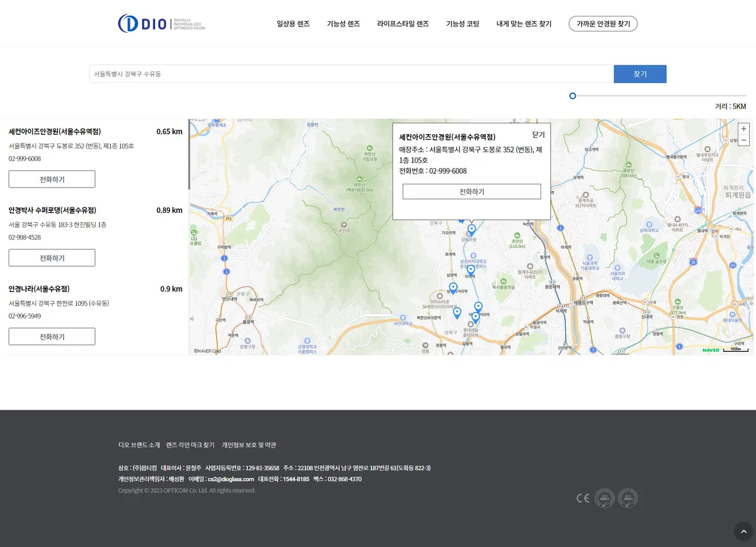This screenshot has height=547, width=756.
Task: Open the 기능성 코팅 menu
Action: [462, 24]
